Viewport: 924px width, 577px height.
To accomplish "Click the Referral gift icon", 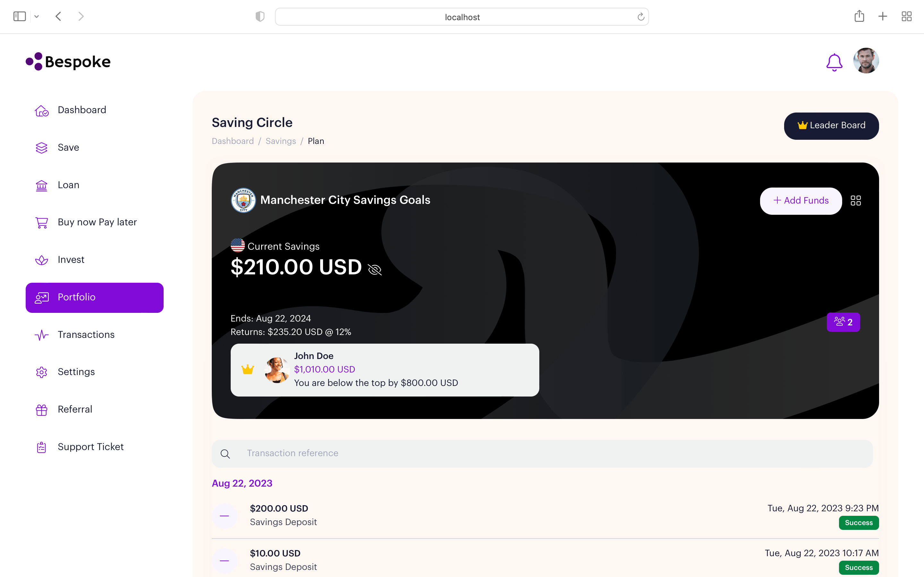I will 42,409.
